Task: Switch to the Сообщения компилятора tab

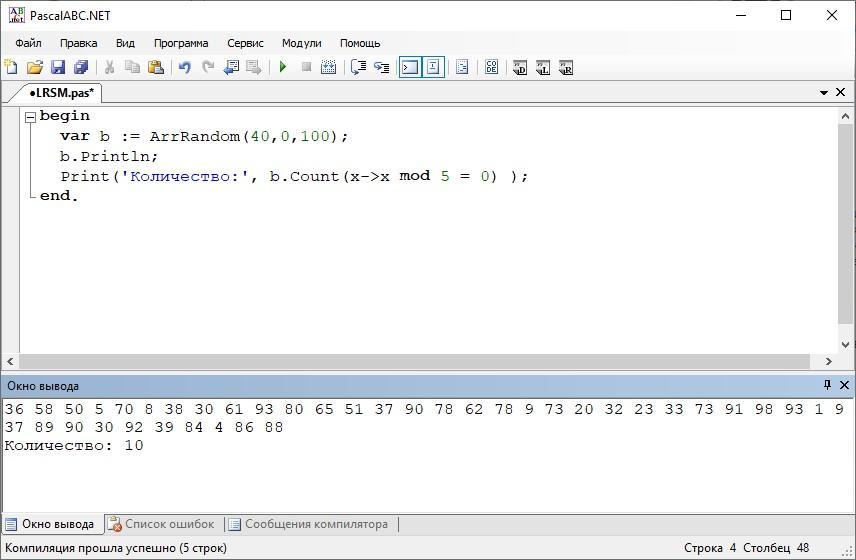Action: click(x=310, y=524)
